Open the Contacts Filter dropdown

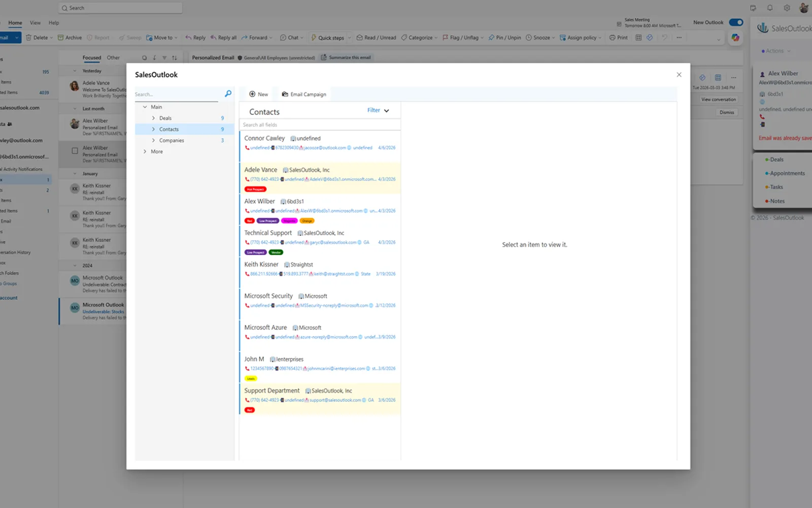378,110
